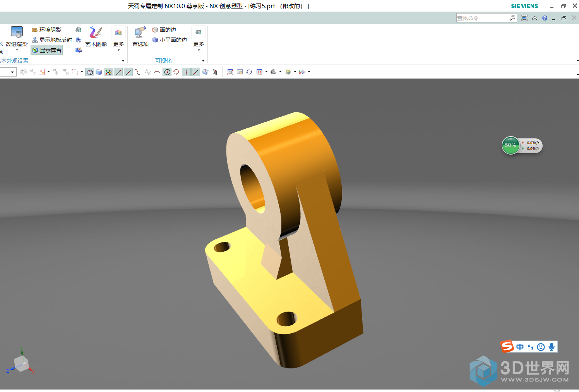
Task: Click the edit section icon with arrow
Action: click(302, 72)
